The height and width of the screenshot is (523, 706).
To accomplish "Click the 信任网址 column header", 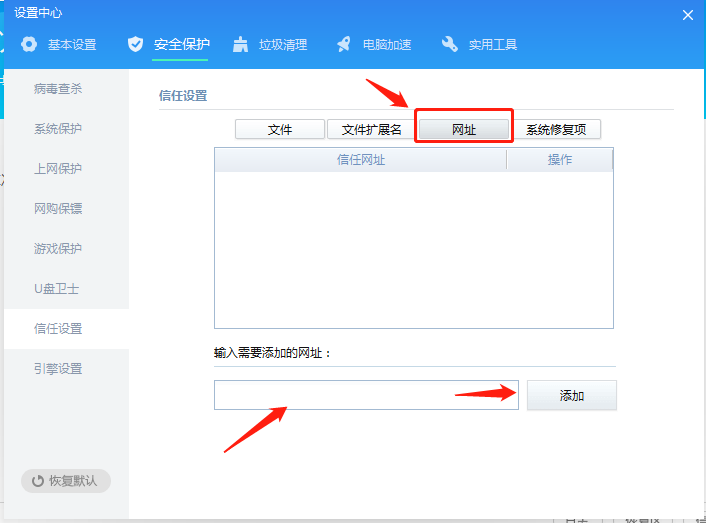I will [361, 160].
